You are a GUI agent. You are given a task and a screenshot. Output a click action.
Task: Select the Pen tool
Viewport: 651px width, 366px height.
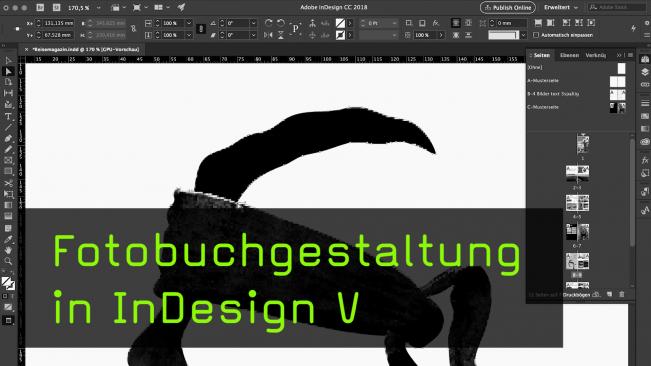point(8,138)
